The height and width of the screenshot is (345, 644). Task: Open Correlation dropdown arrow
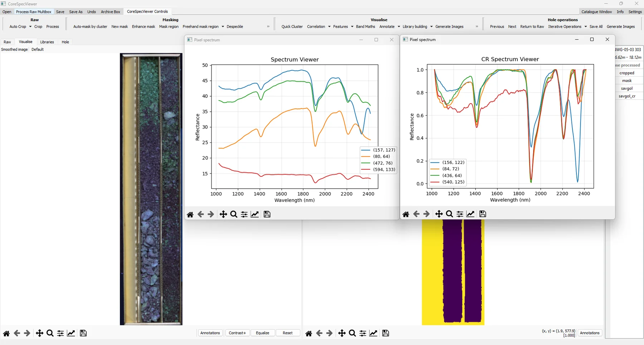[x=329, y=26]
